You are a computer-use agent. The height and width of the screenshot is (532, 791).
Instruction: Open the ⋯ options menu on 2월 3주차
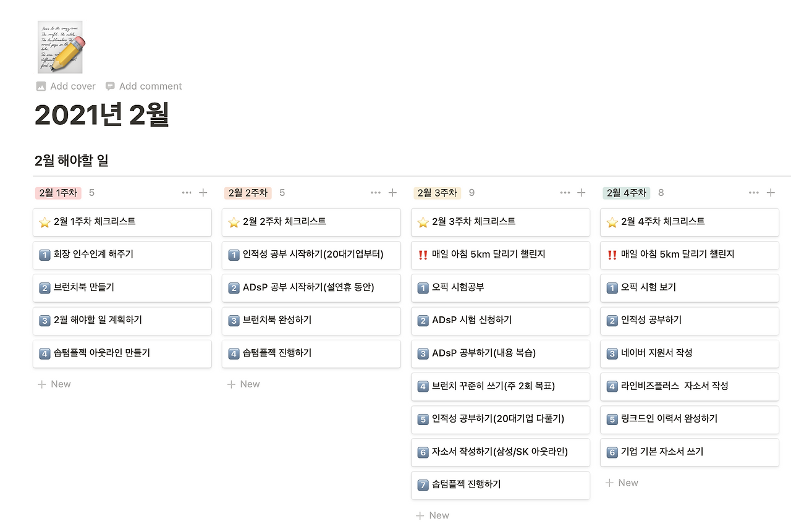pyautogui.click(x=565, y=192)
